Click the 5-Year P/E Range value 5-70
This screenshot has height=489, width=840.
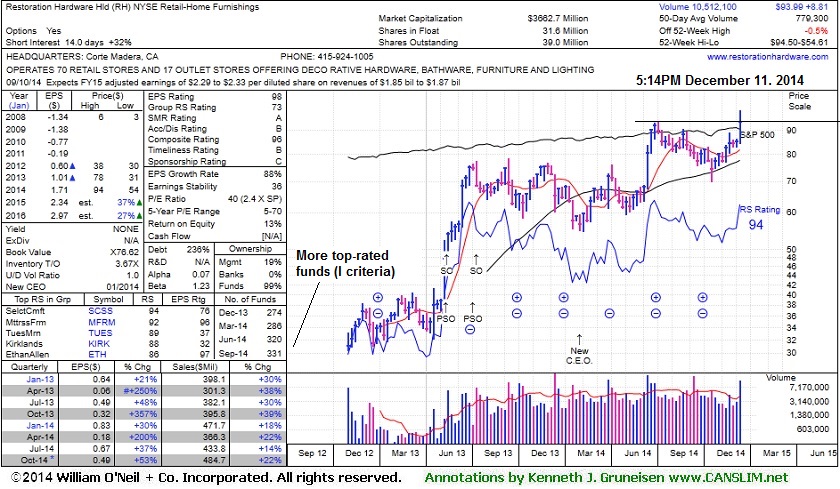tap(273, 212)
